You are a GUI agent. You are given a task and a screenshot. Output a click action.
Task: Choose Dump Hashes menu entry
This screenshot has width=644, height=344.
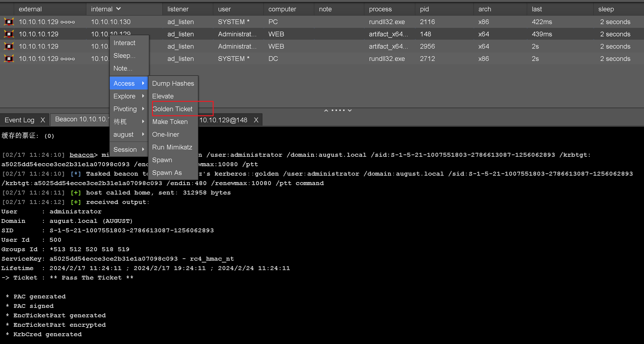(x=173, y=83)
